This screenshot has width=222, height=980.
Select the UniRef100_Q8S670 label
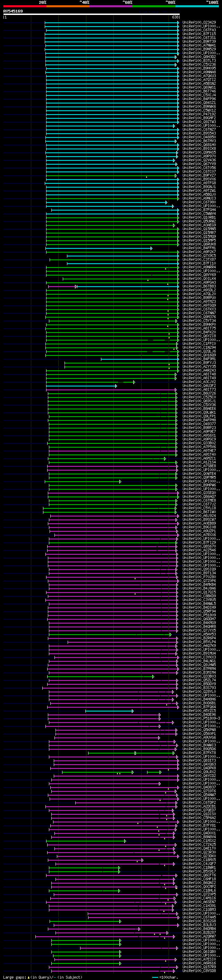point(199,546)
